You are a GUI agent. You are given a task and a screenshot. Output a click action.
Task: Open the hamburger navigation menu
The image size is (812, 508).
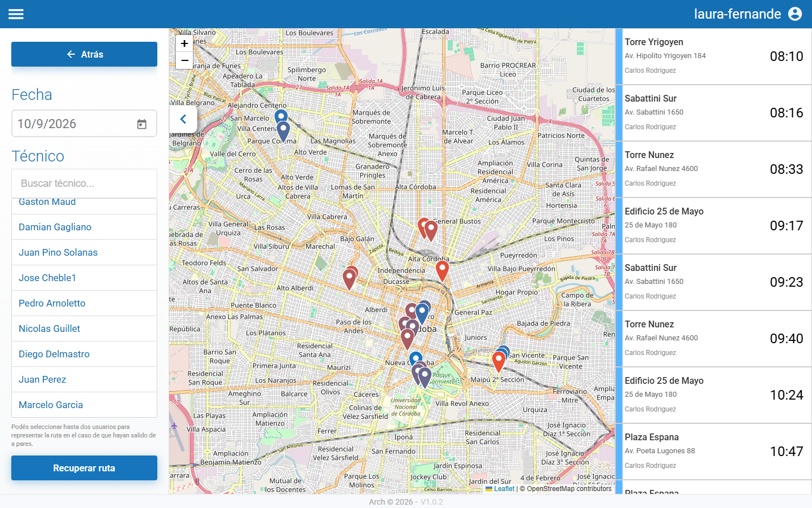[x=16, y=14]
